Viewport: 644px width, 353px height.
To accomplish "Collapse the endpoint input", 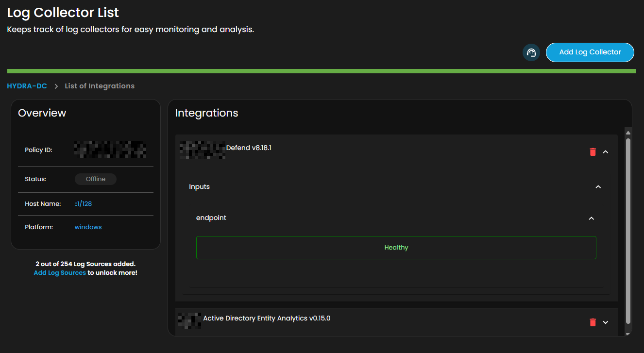I will point(592,219).
